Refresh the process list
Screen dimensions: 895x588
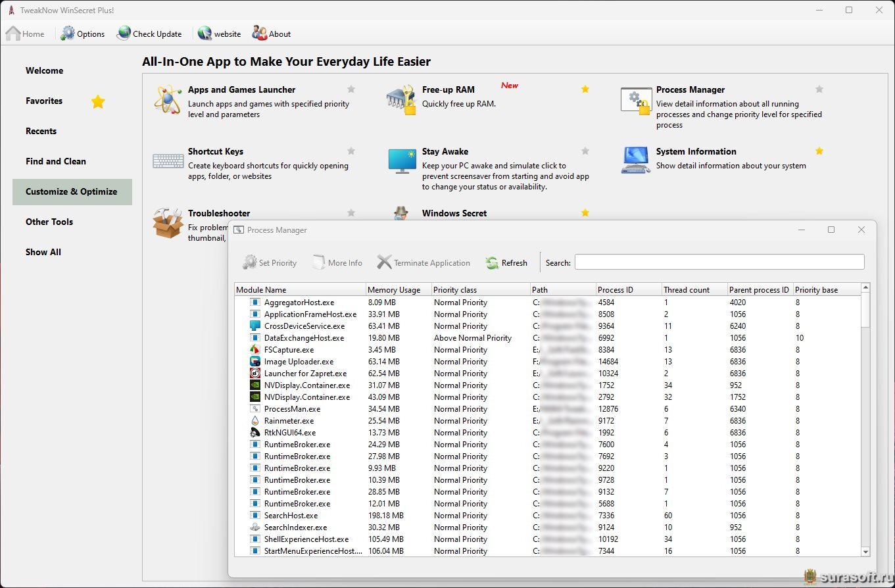506,262
